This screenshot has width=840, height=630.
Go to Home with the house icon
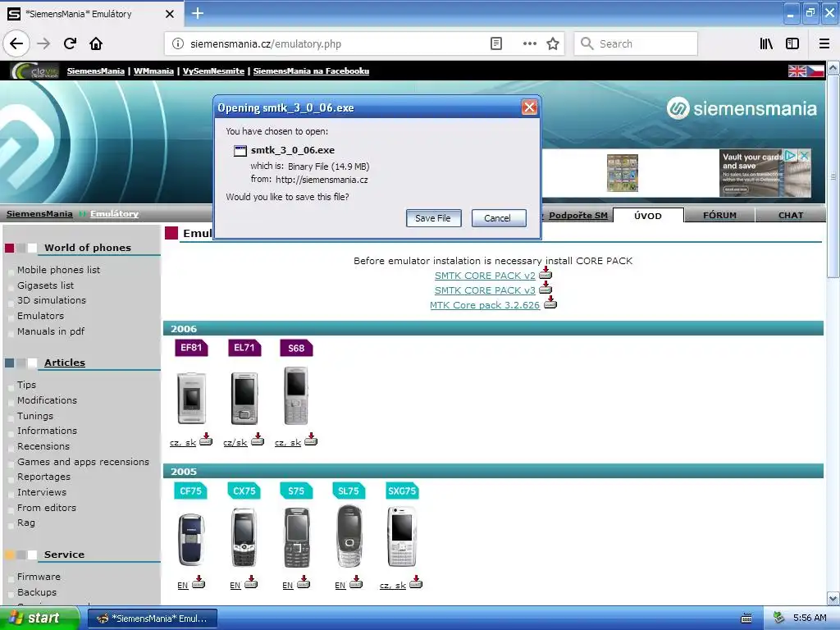click(x=96, y=44)
